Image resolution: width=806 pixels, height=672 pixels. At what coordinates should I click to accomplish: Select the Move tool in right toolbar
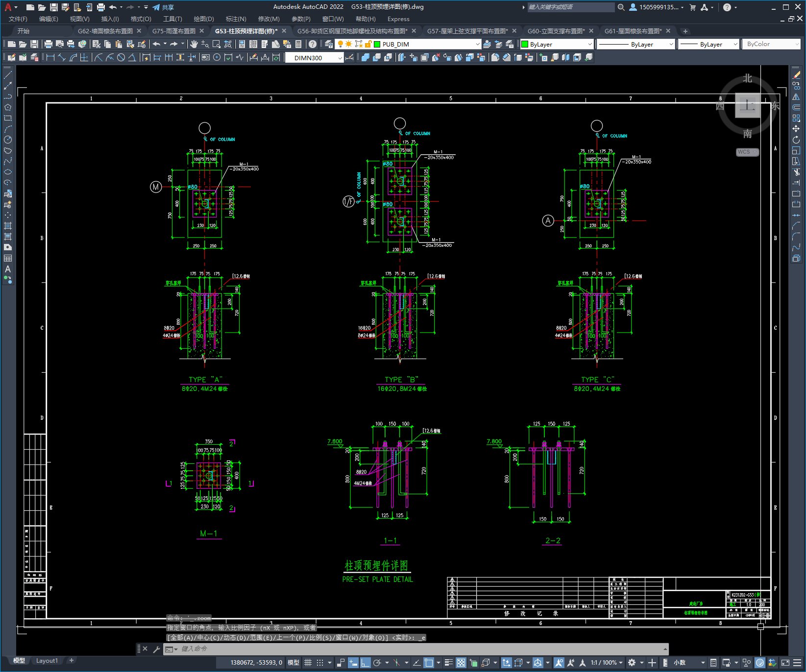pyautogui.click(x=796, y=129)
